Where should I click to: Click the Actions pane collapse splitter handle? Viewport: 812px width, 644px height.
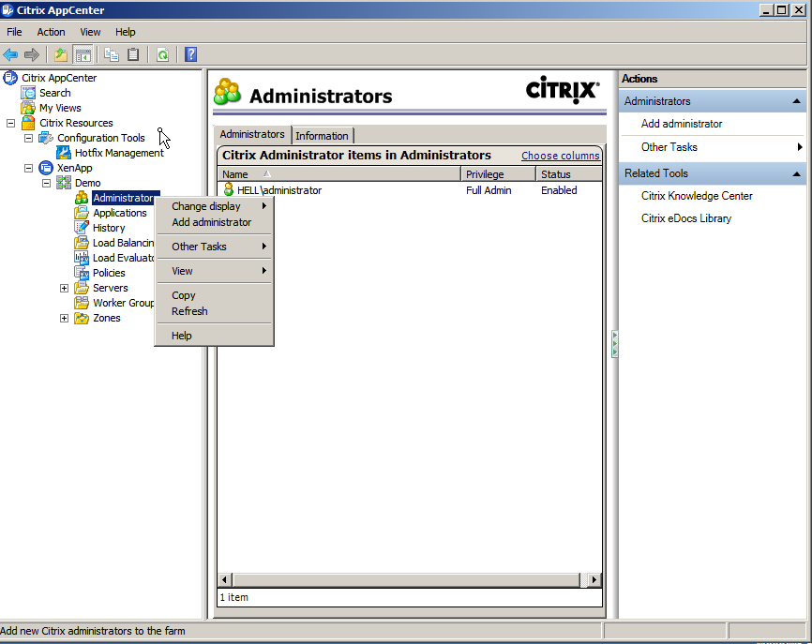coord(615,344)
